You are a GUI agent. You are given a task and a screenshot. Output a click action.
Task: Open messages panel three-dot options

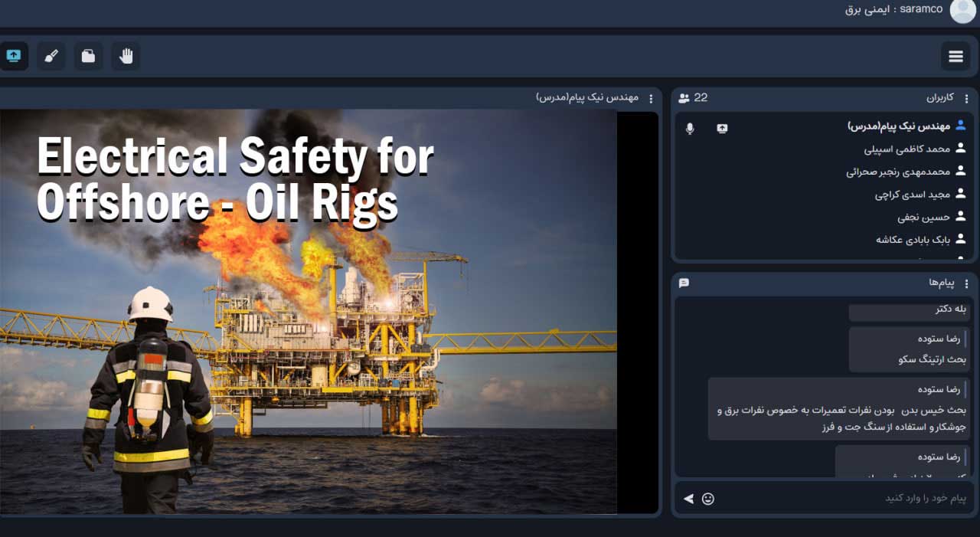point(966,283)
